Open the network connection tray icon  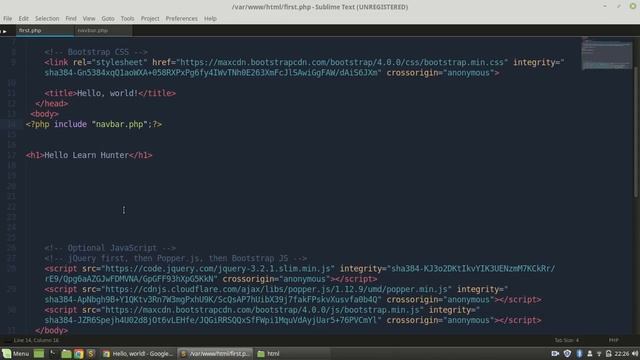point(599,353)
